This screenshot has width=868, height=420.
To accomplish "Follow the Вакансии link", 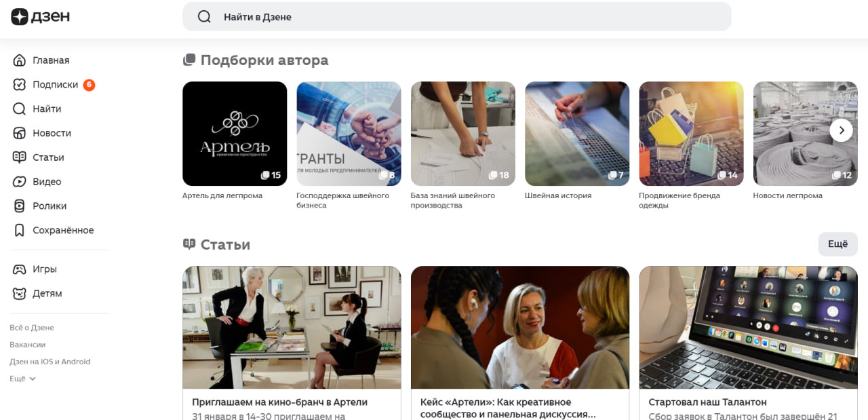I will (x=28, y=345).
